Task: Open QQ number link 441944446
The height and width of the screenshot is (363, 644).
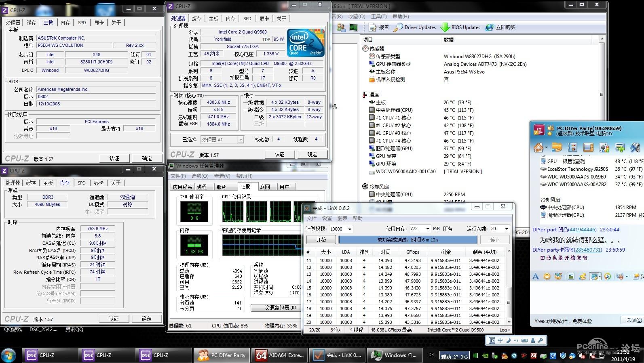Action: tap(582, 230)
